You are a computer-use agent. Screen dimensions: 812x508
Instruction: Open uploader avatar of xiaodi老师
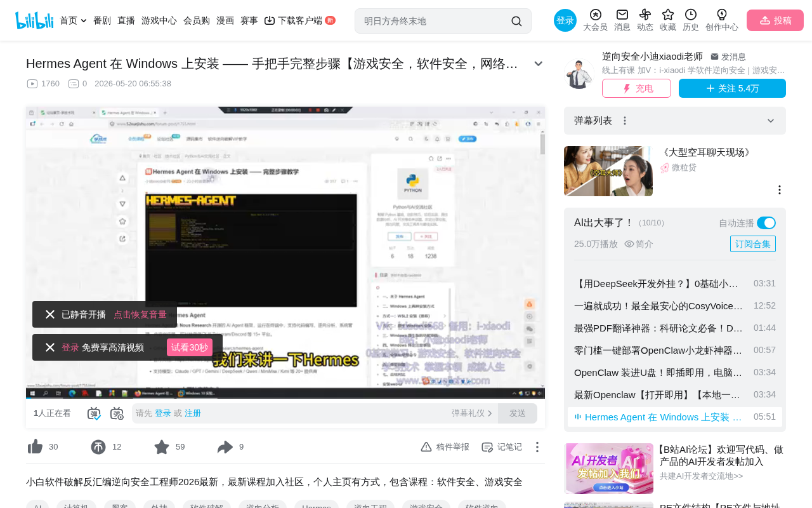click(579, 73)
